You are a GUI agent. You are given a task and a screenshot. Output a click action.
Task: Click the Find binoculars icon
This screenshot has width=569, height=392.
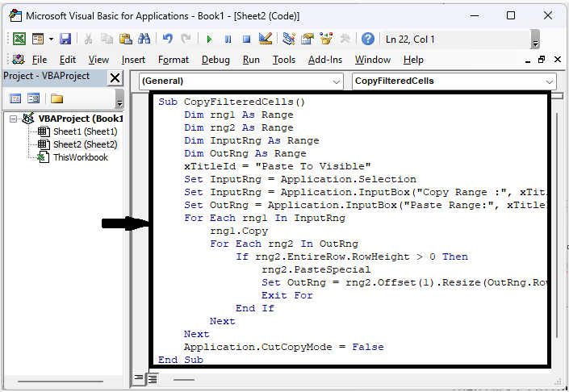(144, 39)
